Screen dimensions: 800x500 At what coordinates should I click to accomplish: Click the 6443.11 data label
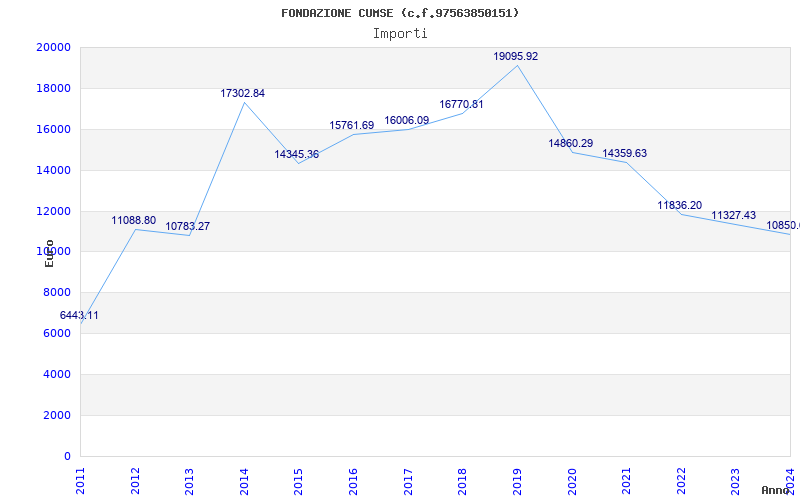point(79,315)
